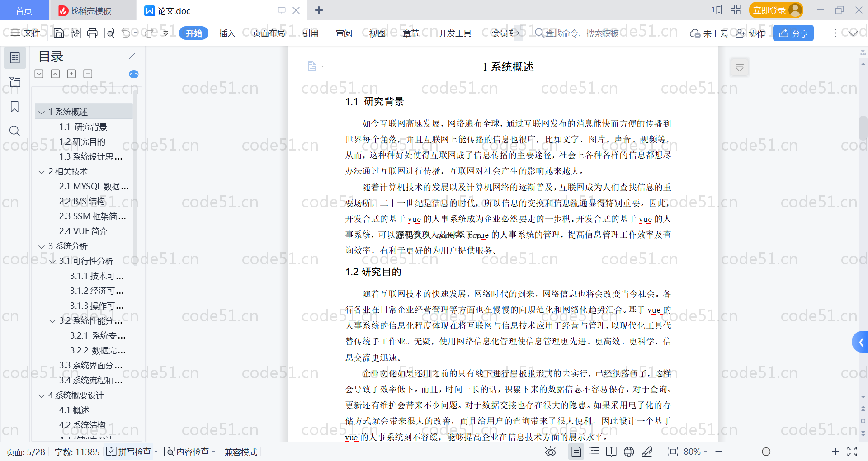
Task: Click the zoom slider handle
Action: pos(766,452)
